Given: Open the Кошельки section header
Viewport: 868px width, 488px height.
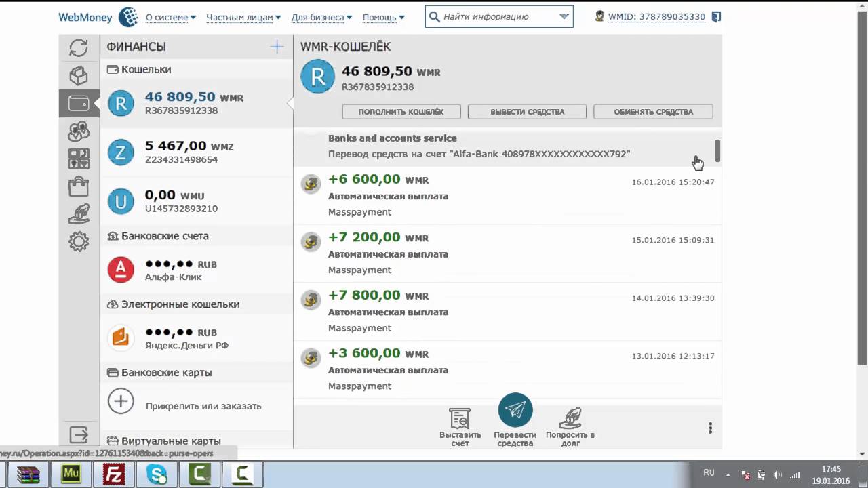Looking at the screenshot, I should (197, 69).
